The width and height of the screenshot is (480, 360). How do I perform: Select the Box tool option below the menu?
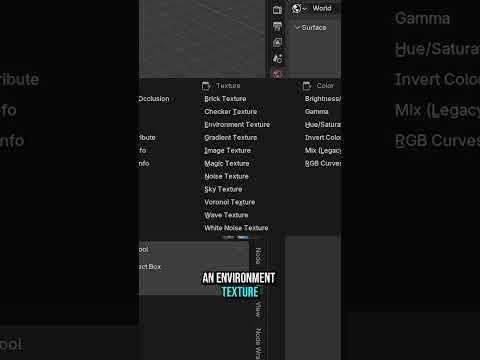pos(150,267)
